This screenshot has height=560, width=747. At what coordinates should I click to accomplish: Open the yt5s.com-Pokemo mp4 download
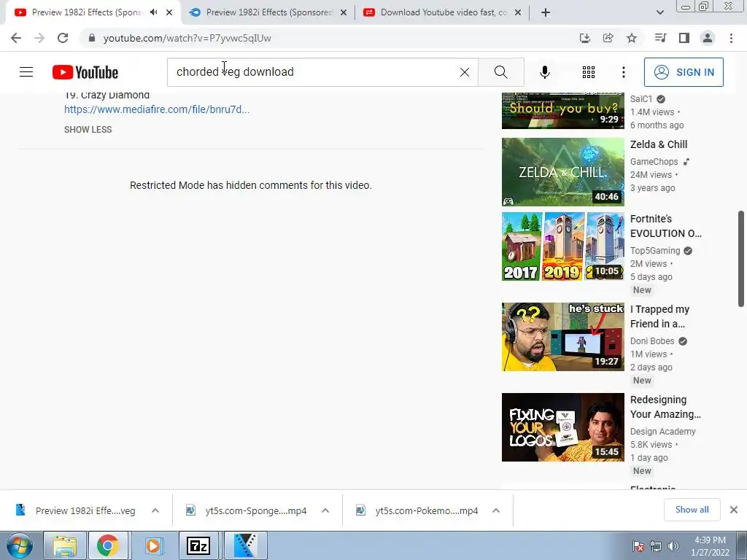point(417,510)
